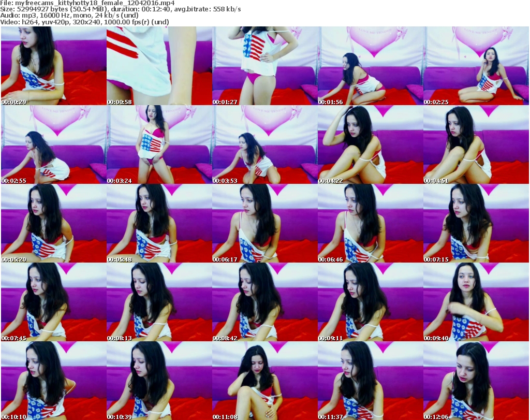Click the 'Size: 52994927 bytes' header line

[x=120, y=9]
